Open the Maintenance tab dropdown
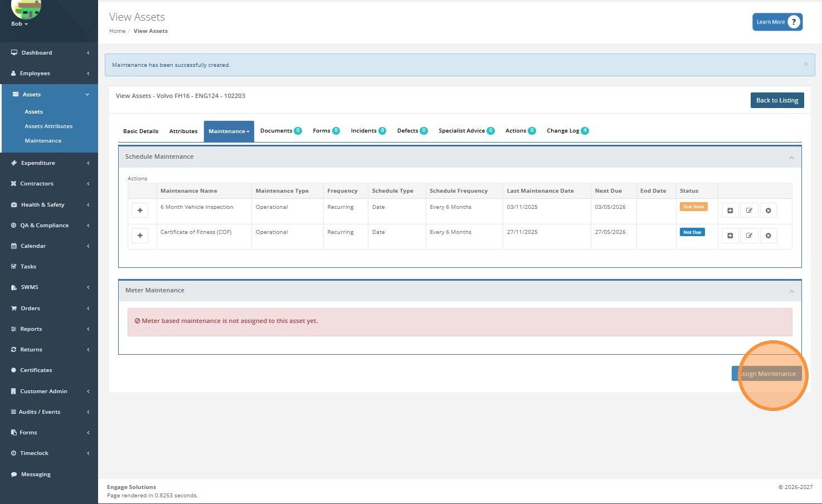 229,131
